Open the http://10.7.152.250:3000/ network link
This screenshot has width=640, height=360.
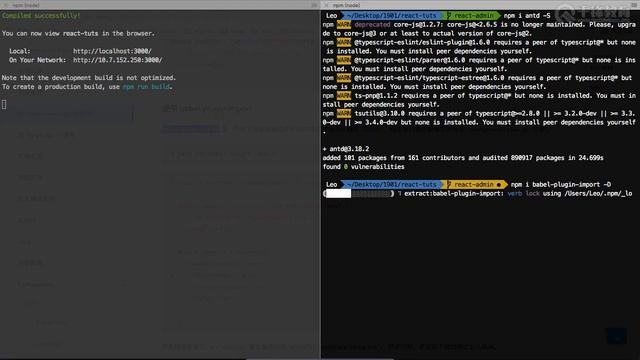[x=118, y=60]
